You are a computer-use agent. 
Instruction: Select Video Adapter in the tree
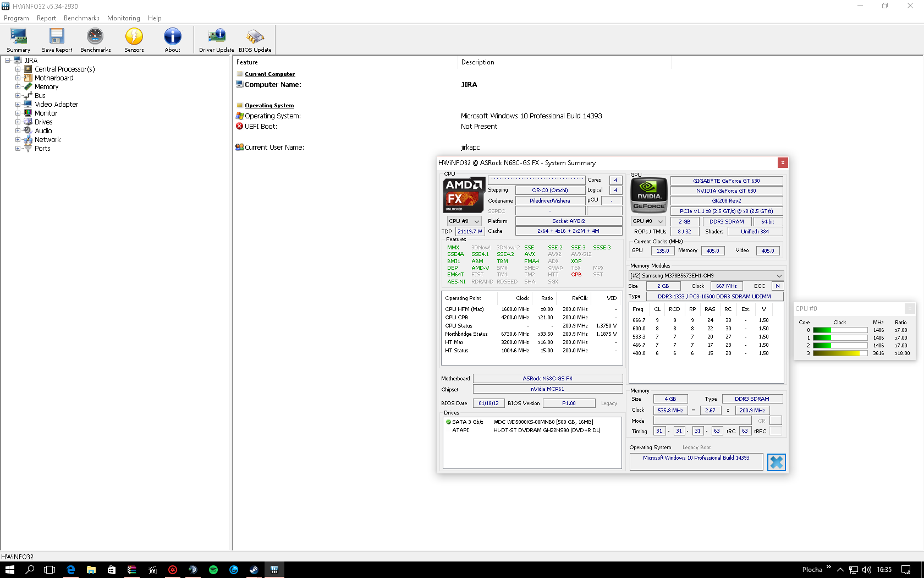tap(56, 105)
